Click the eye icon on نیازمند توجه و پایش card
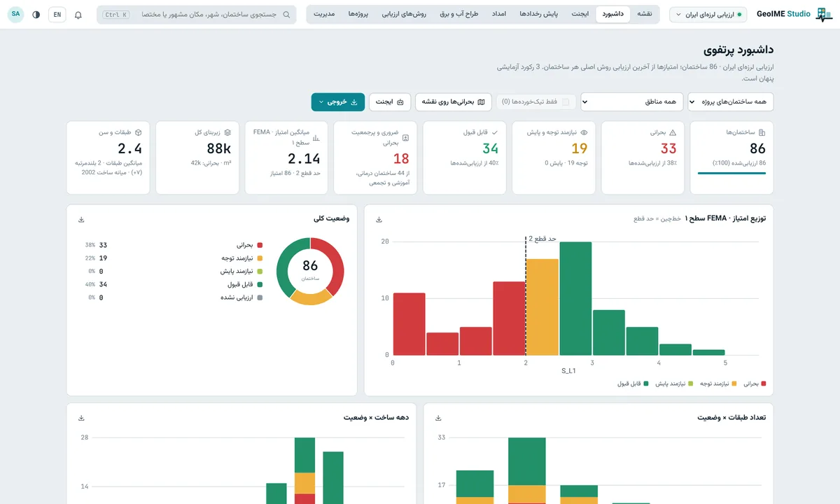The height and width of the screenshot is (504, 840). coord(584,132)
